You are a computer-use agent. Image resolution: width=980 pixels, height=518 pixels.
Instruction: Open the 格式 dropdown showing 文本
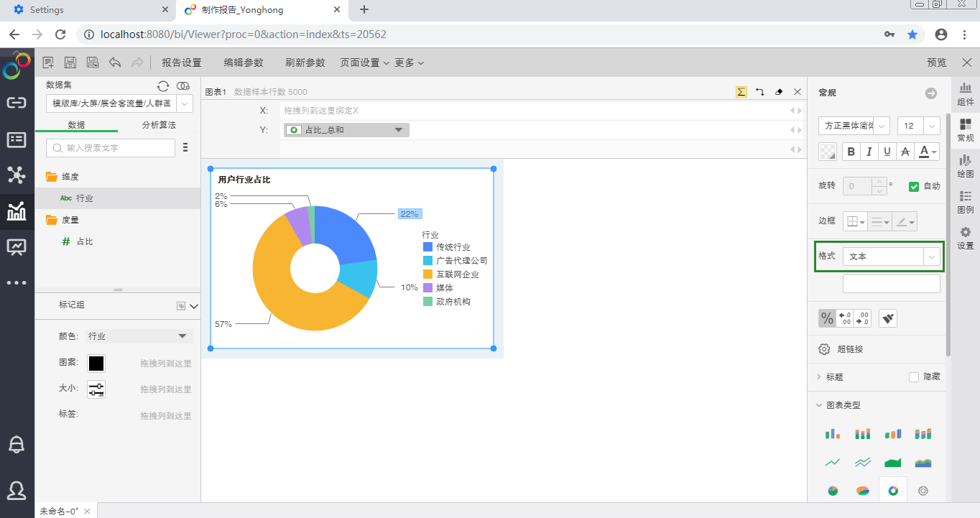[x=891, y=256]
